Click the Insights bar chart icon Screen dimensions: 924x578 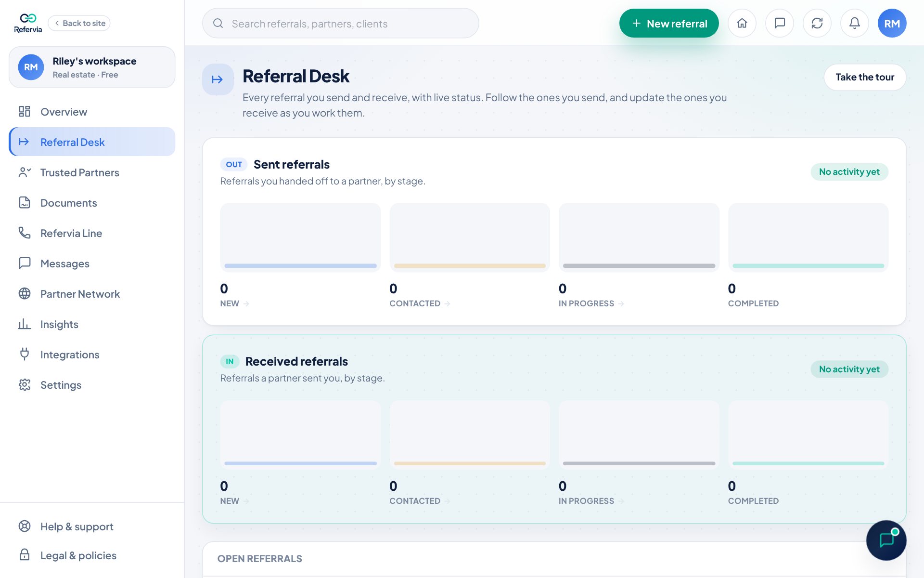[25, 324]
